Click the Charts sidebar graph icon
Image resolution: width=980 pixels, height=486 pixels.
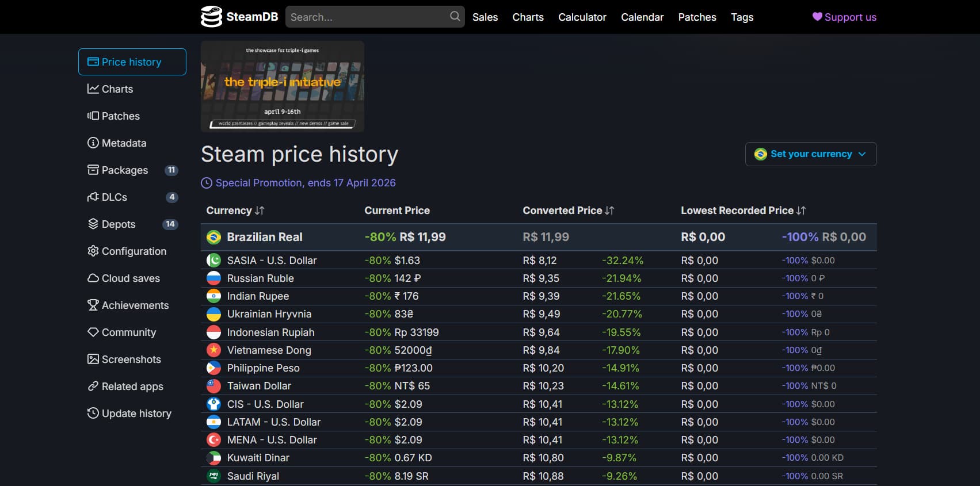[93, 89]
